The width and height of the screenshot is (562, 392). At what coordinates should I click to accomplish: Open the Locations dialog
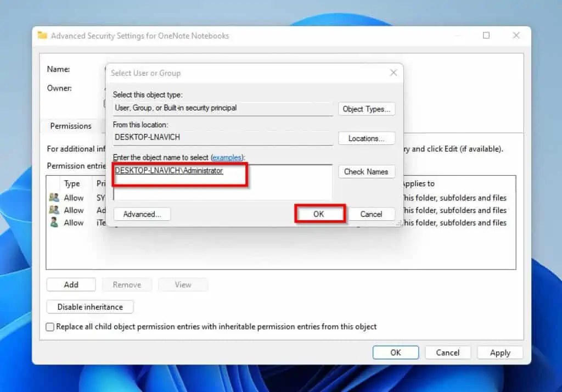pyautogui.click(x=367, y=138)
